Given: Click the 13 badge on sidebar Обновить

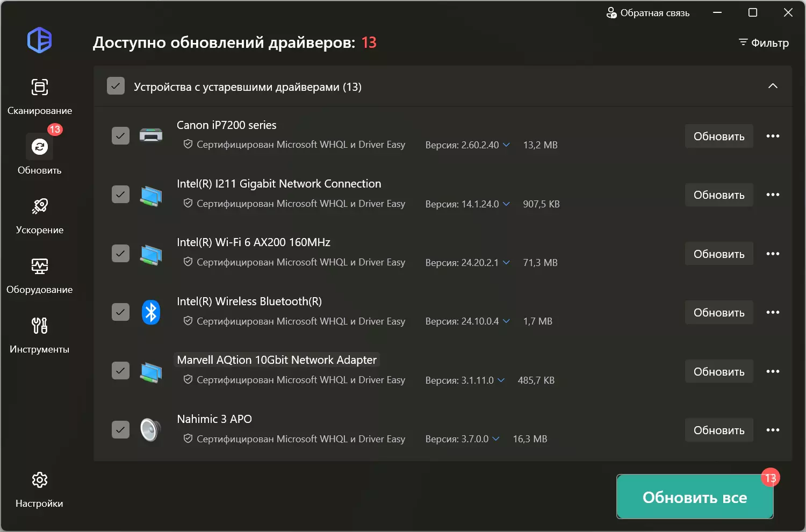Looking at the screenshot, I should coord(55,130).
